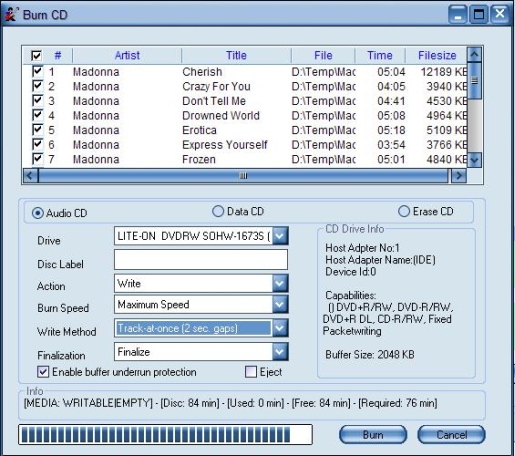Click the horizontal scrollbar left arrow
Image resolution: width=515 pixels, height=456 pixels.
tap(30, 176)
